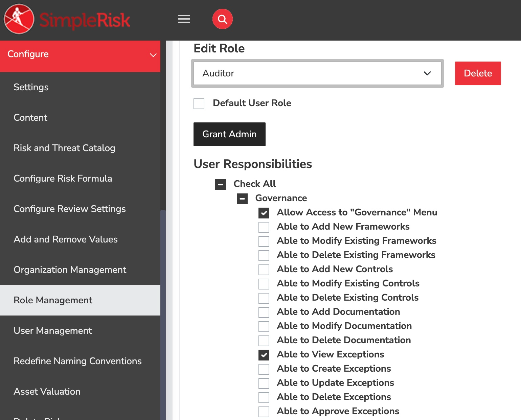Collapse the Governance permissions group
521x420 pixels.
(x=242, y=199)
